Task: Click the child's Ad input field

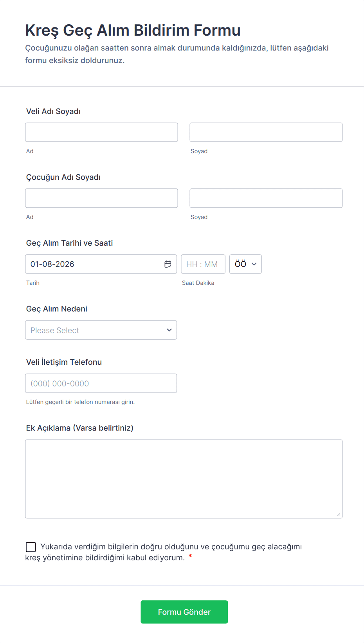Action: coord(101,198)
